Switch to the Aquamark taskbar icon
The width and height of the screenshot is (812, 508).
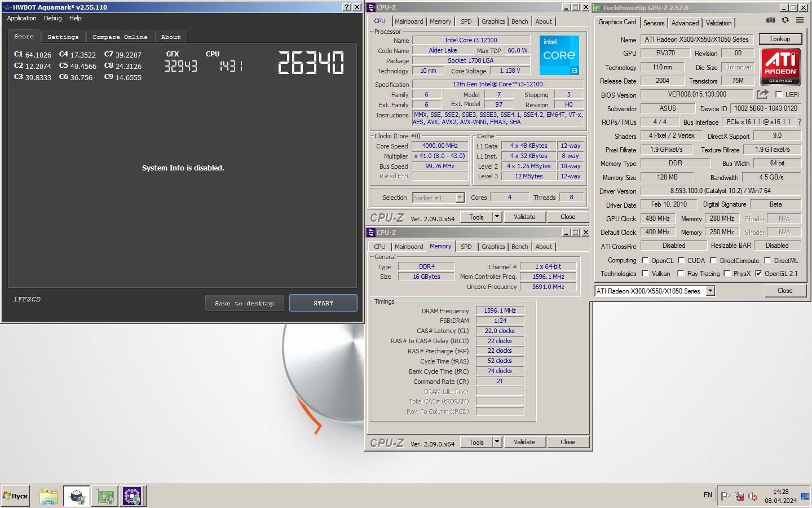77,496
